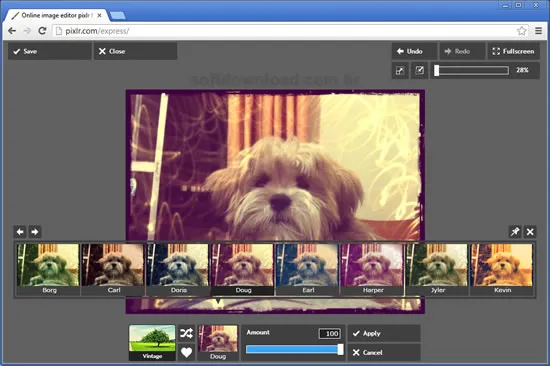Select the Doug filter in the strip

[x=243, y=269]
